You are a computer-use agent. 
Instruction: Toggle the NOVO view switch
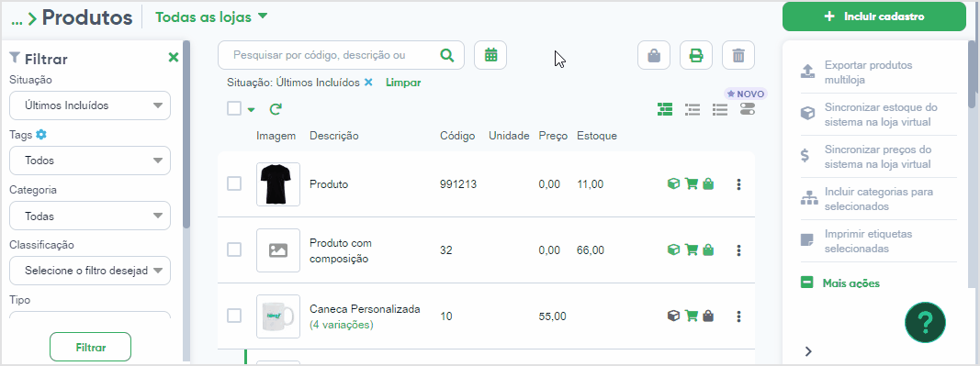[x=748, y=109]
